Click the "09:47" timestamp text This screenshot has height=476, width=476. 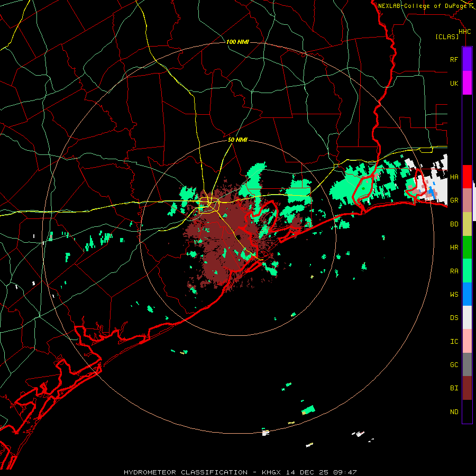(345, 472)
